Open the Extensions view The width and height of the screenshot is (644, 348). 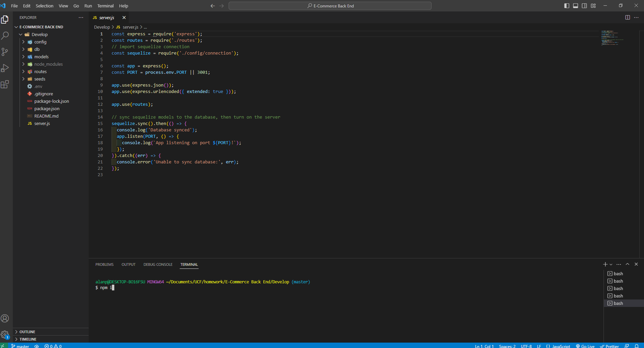tap(5, 85)
